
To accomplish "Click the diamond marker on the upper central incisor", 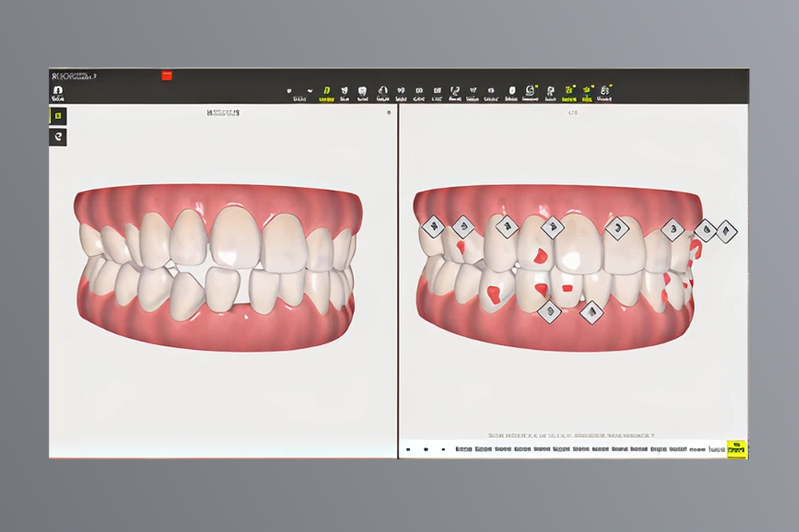I will (552, 228).
